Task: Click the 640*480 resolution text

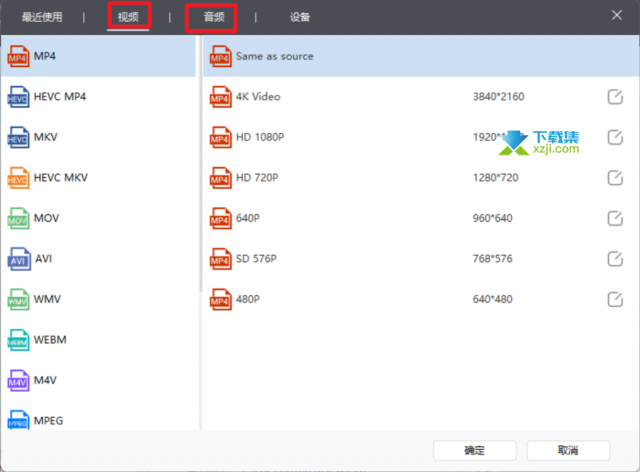Action: (493, 299)
